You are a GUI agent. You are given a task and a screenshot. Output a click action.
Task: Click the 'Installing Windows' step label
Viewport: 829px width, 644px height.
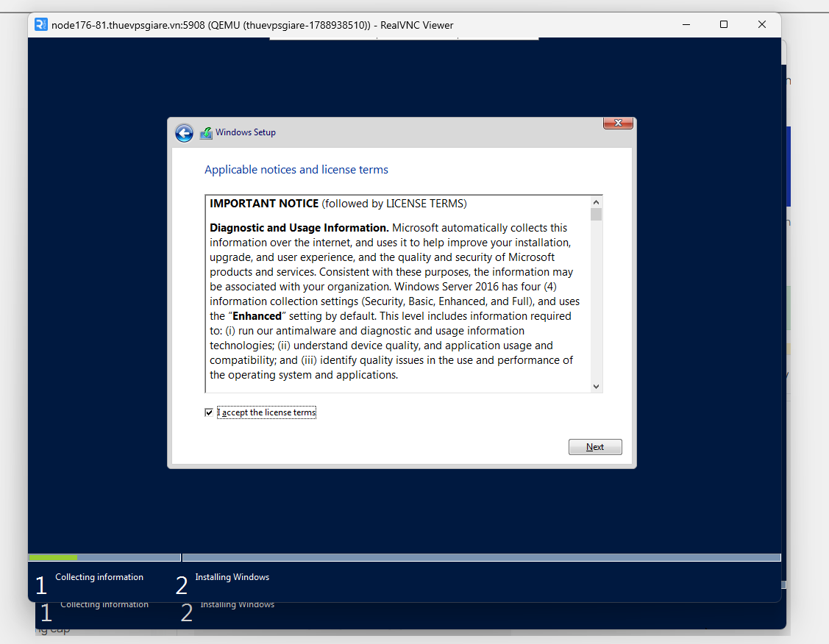coord(232,577)
